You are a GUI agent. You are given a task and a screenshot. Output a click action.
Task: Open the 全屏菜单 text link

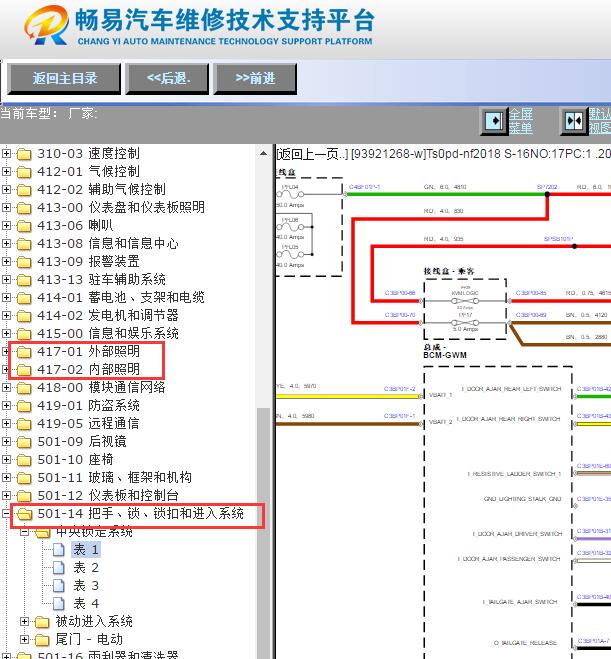[521, 121]
